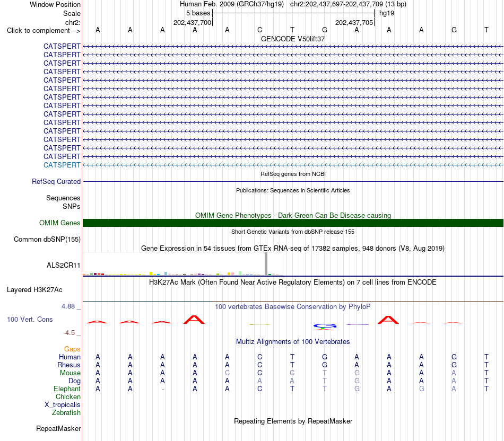Click the 'Chicken' species label
The width and height of the screenshot is (504, 441).
[68, 397]
